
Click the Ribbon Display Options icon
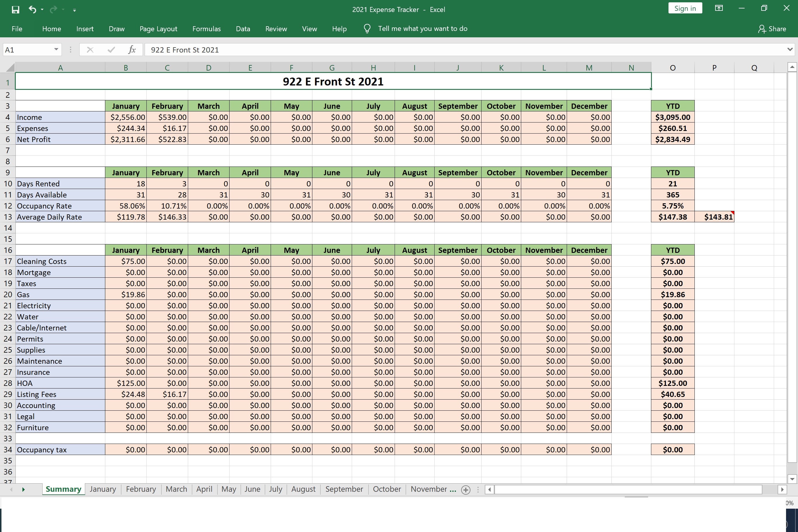[719, 8]
